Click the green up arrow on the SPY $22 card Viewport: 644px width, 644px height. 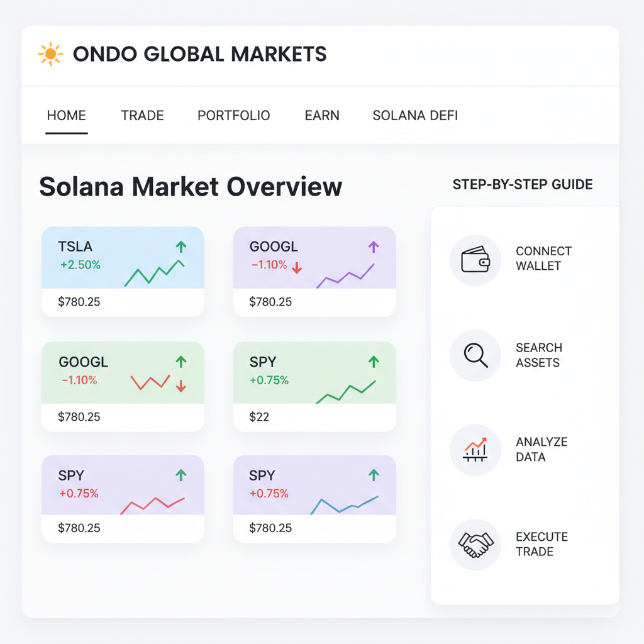pos(373,362)
